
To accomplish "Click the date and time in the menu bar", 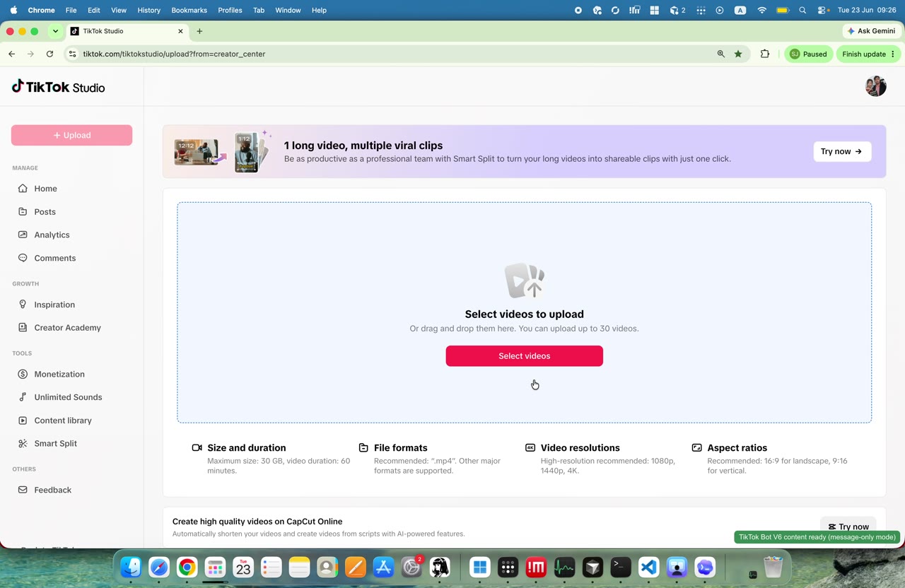I will [x=867, y=10].
